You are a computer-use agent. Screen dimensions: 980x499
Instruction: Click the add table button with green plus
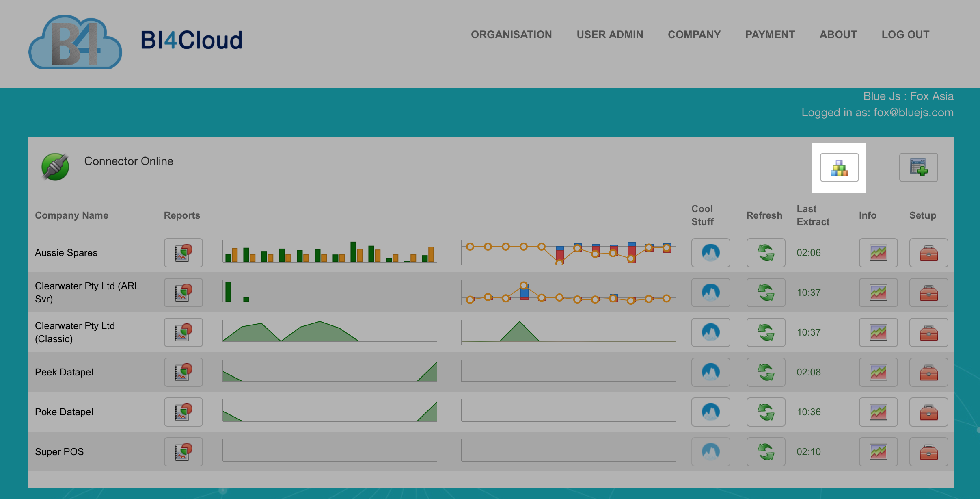(x=918, y=167)
